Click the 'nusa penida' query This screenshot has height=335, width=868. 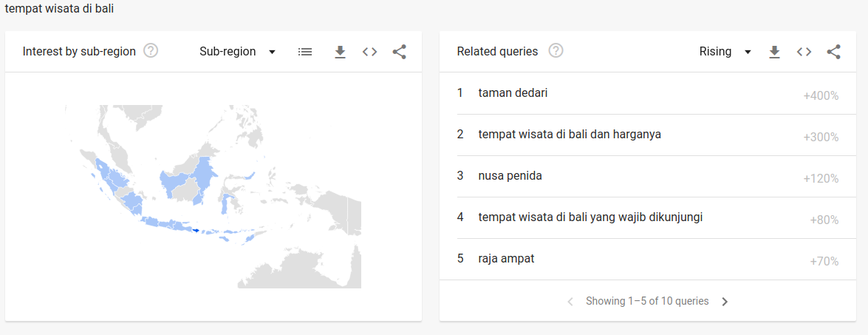click(x=510, y=176)
